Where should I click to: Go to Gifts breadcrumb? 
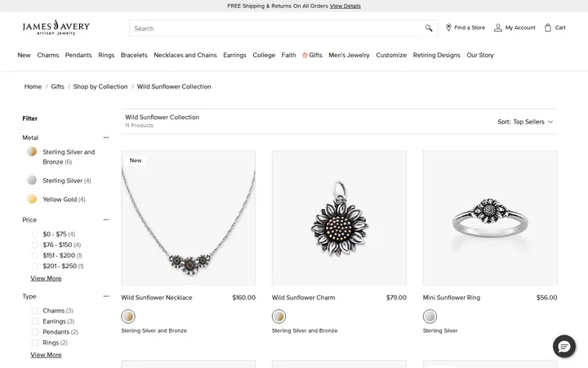[57, 87]
